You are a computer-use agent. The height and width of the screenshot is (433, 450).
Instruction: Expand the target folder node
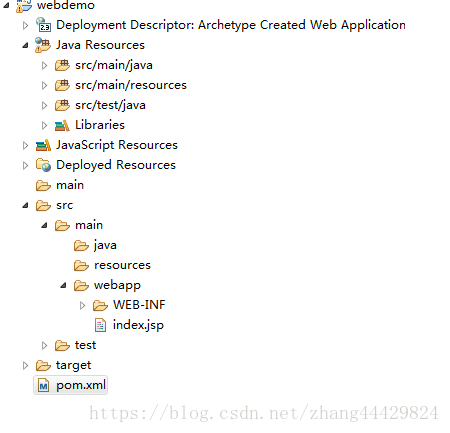25,365
